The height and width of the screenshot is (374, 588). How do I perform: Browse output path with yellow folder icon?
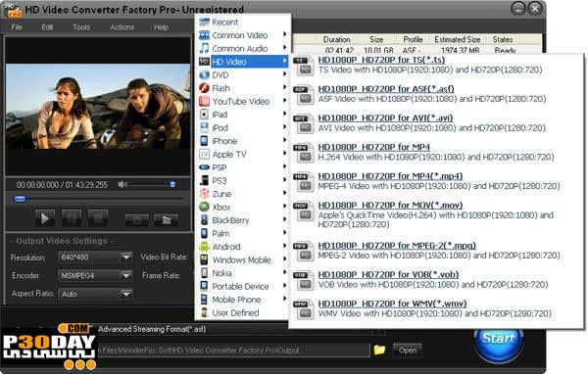379,351
